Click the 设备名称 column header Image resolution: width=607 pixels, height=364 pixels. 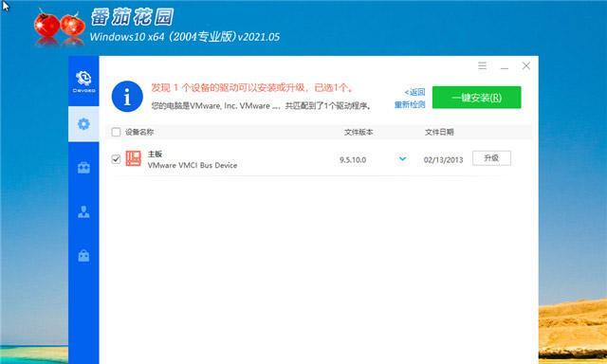(139, 132)
